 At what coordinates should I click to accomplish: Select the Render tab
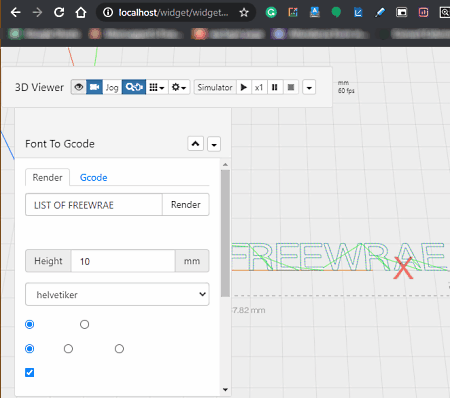(47, 177)
